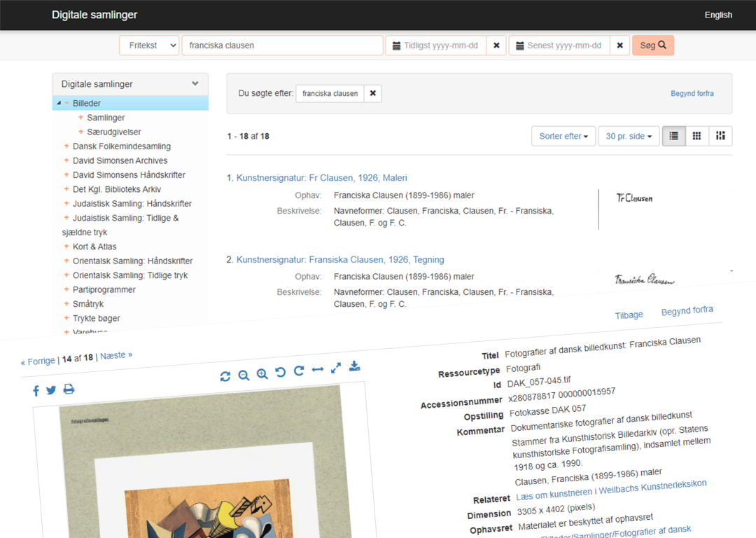Select Orientalsk Samling: Tidlige tryk collection
Screen dimensions: 756x538
pos(130,275)
